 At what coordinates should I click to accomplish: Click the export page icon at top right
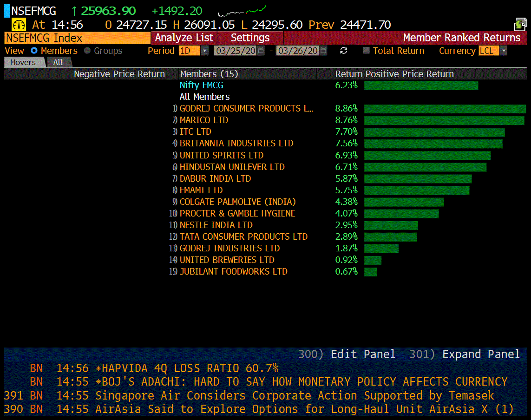tap(520, 25)
